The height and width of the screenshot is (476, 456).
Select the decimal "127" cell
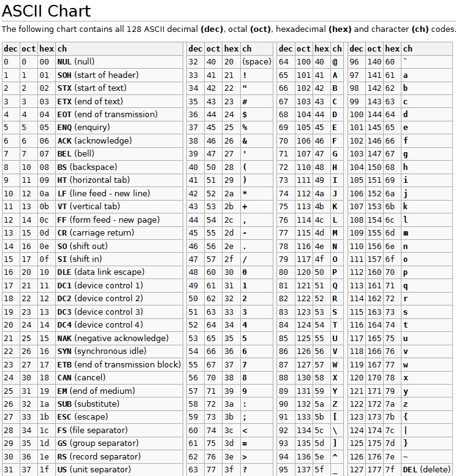(357, 470)
